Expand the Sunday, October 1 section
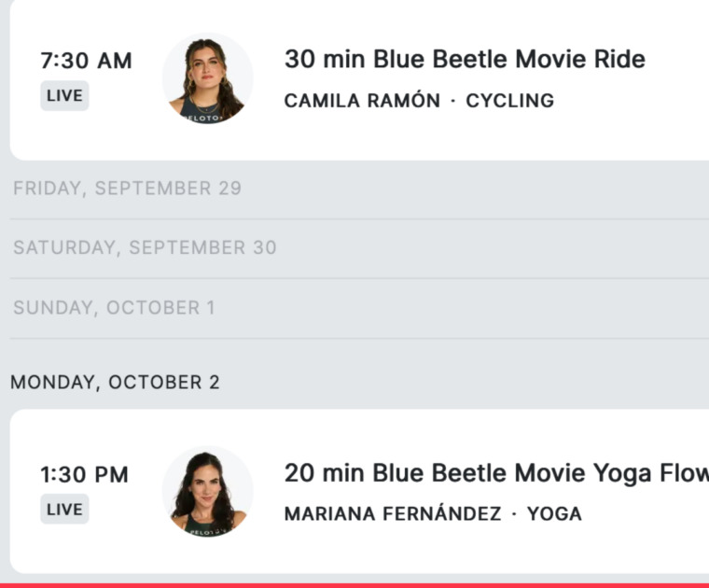The width and height of the screenshot is (709, 588). (114, 308)
